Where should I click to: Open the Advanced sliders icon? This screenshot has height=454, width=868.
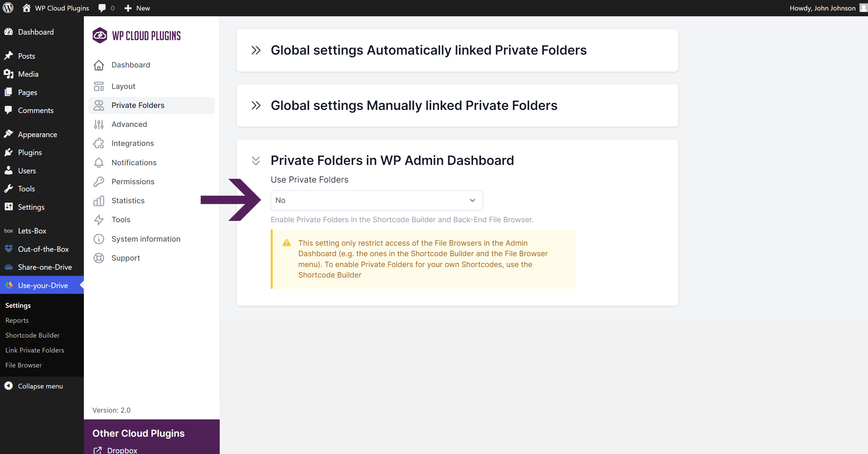click(x=99, y=124)
